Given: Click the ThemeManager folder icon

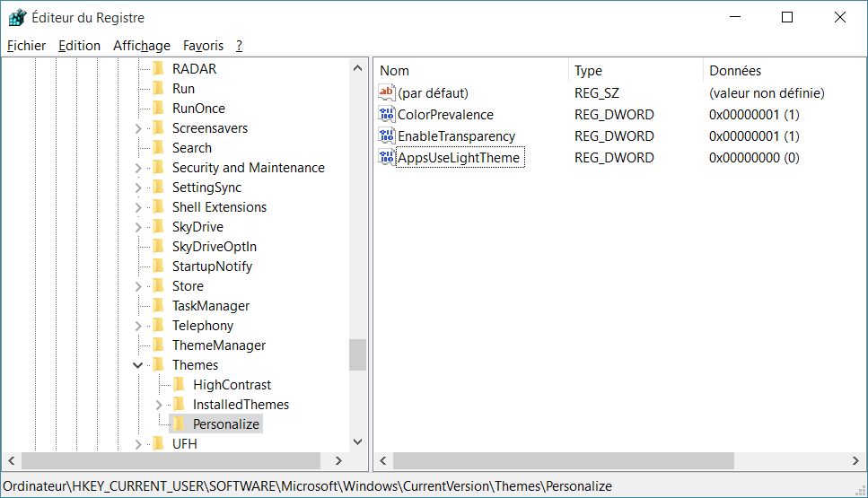Looking at the screenshot, I should pos(158,345).
